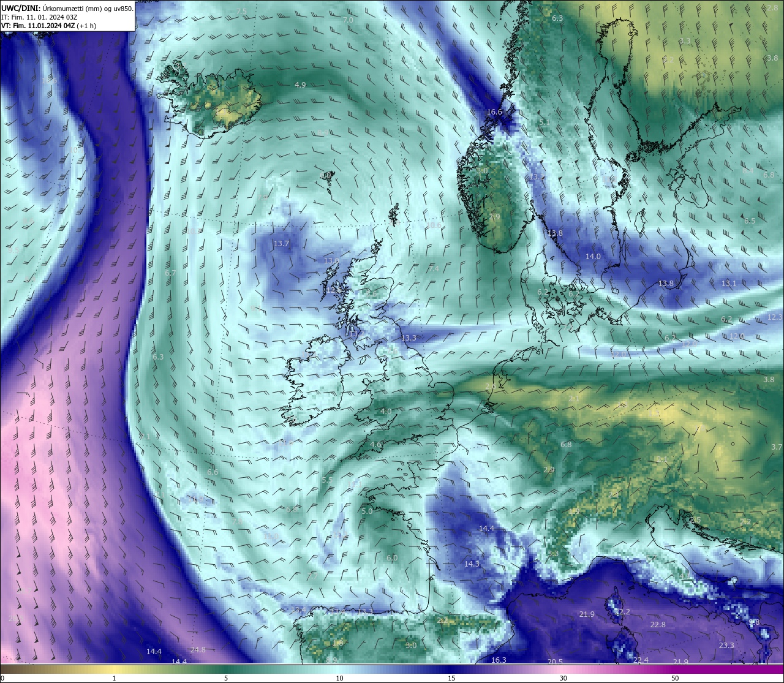
Task: Click the 6.6 value southwest of Ireland
Action: (x=213, y=473)
